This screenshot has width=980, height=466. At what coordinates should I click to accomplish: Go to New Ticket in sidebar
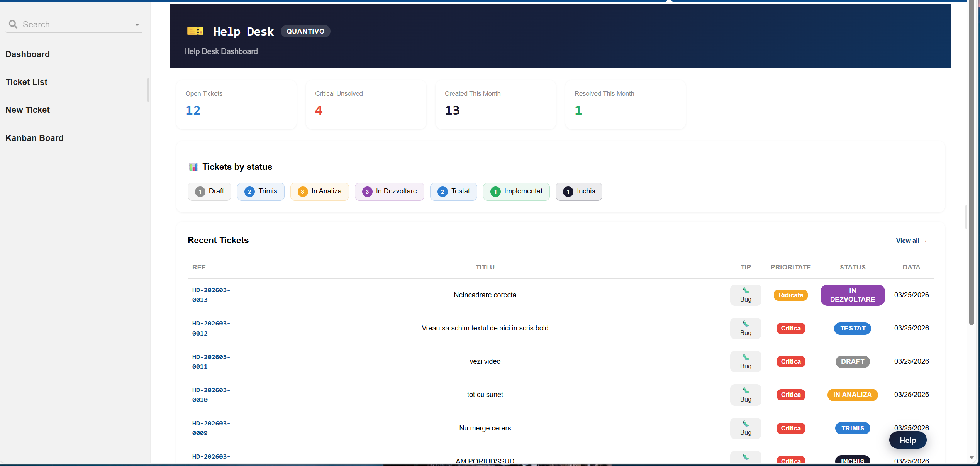tap(28, 110)
